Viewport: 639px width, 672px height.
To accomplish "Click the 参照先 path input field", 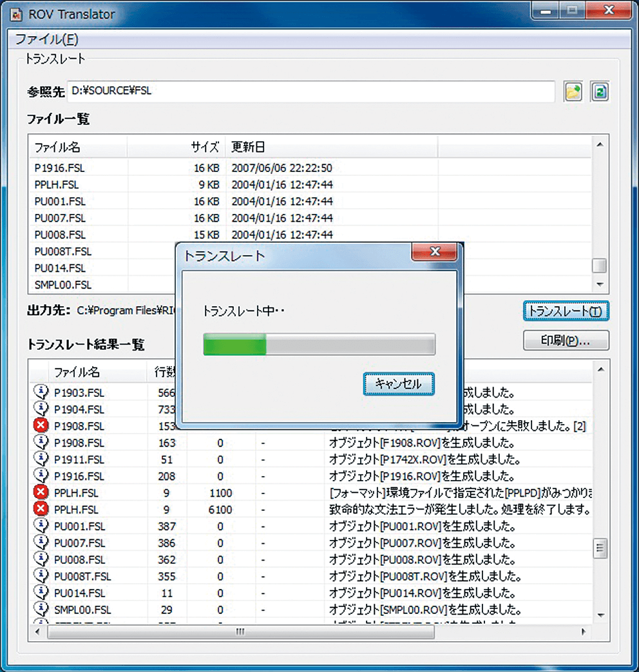I will point(312,91).
